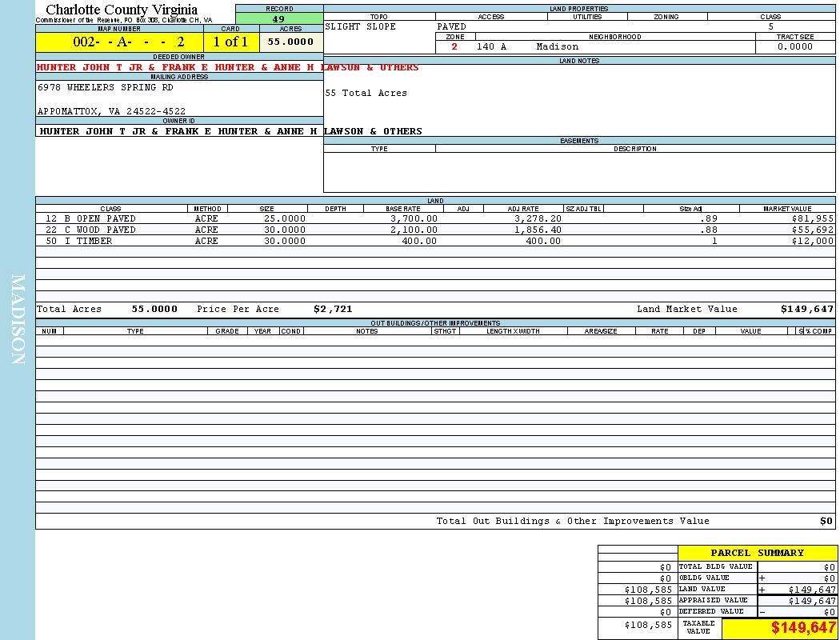Click the Price Per Acre value $2,721
840x640 pixels.
[x=333, y=309]
